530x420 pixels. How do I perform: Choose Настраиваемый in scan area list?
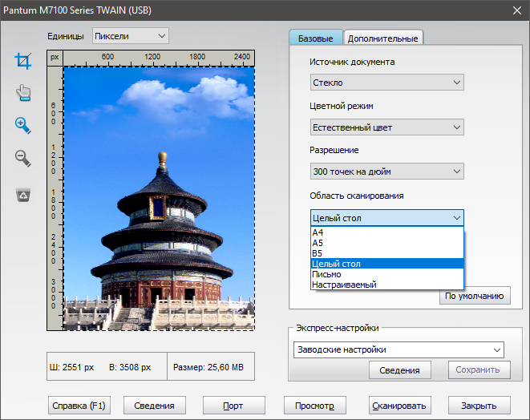tap(387, 285)
